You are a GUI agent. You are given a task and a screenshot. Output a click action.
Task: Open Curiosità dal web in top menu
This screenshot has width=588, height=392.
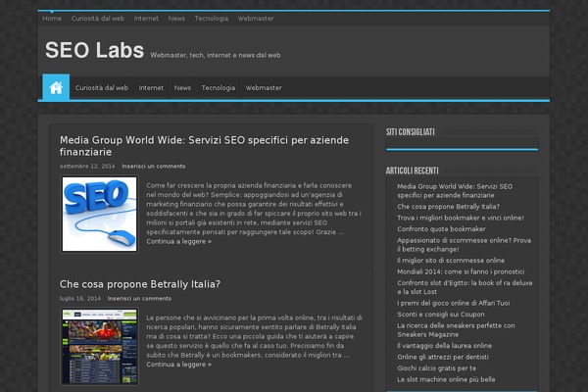98,19
